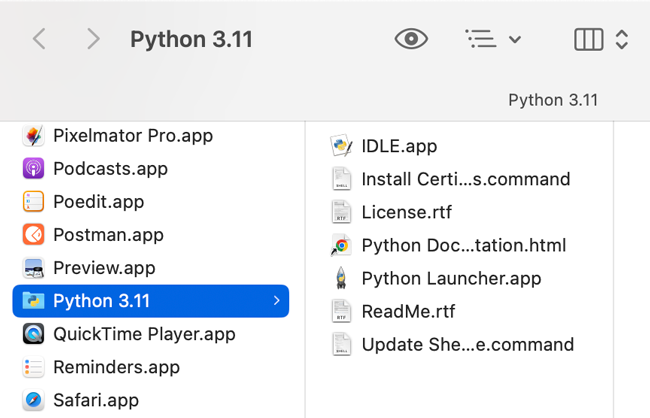Click Update Shell Profile file icon

pos(341,344)
